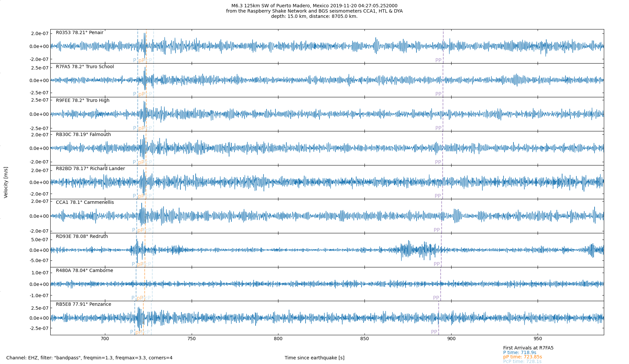Screen dimensions: 629x364
Task: Click the "2.0e-07" y-tick in the Carnmenellis panel
Action: point(40,201)
